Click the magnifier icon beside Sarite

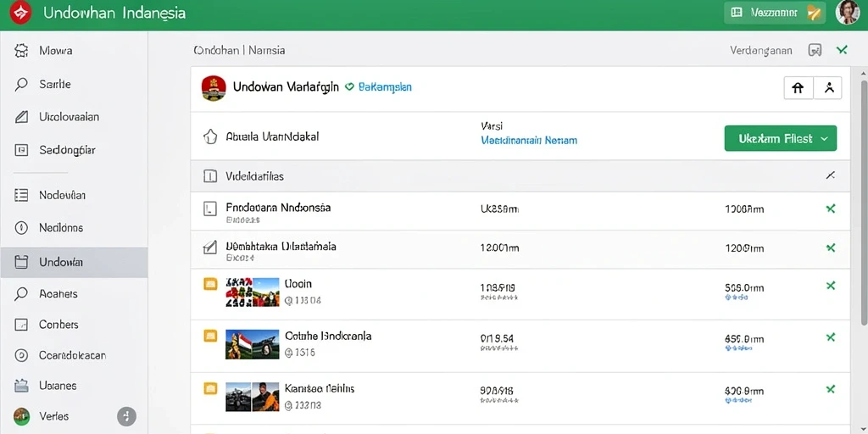pyautogui.click(x=21, y=84)
